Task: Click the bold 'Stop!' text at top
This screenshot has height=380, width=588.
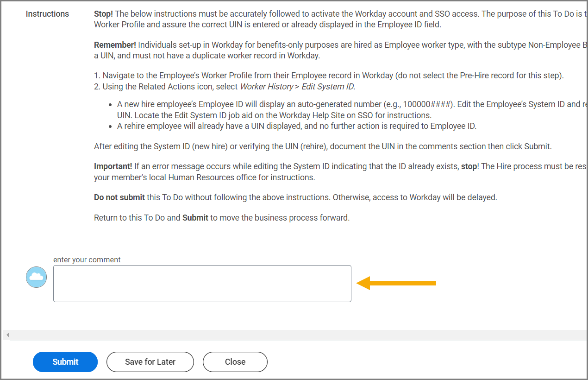Action: [x=103, y=14]
